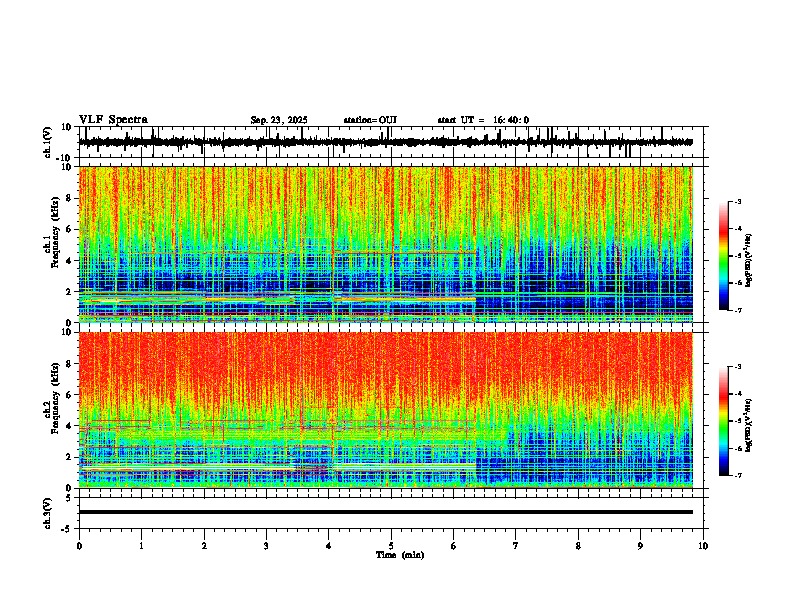Image resolution: width=792 pixels, height=612 pixels.
Task: Click the "VLF Spectra" plot title
Action: click(113, 120)
